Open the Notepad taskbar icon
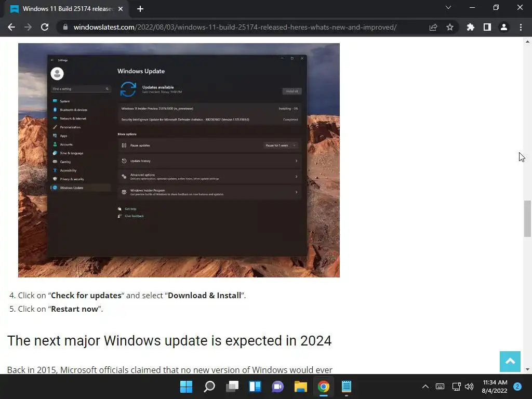Screen dimensions: 532x399 click(x=347, y=387)
